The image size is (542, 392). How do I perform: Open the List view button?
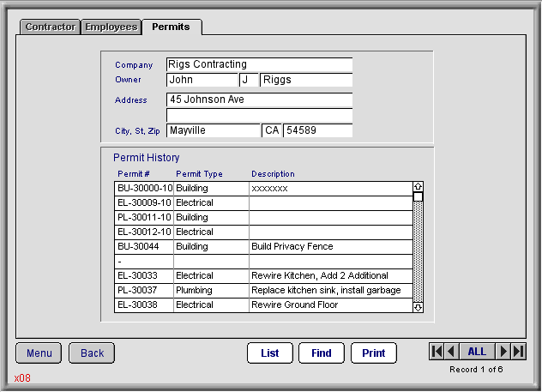coord(270,353)
